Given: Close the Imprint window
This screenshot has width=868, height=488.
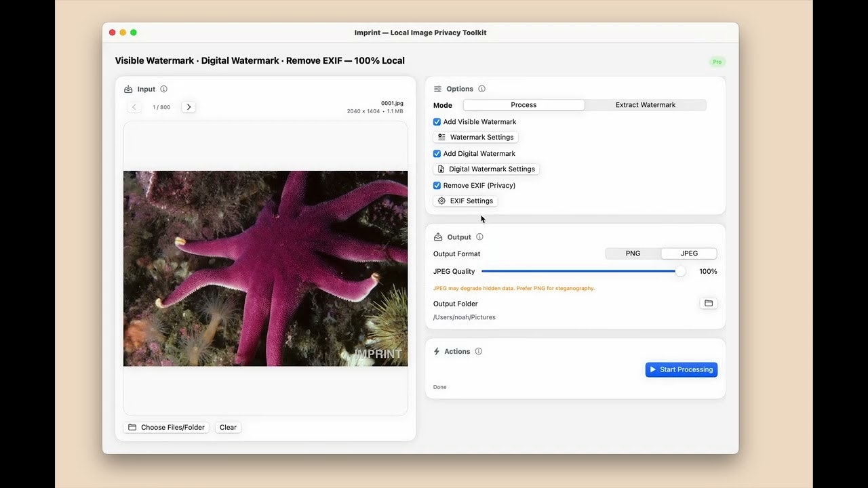Looking at the screenshot, I should pyautogui.click(x=113, y=33).
